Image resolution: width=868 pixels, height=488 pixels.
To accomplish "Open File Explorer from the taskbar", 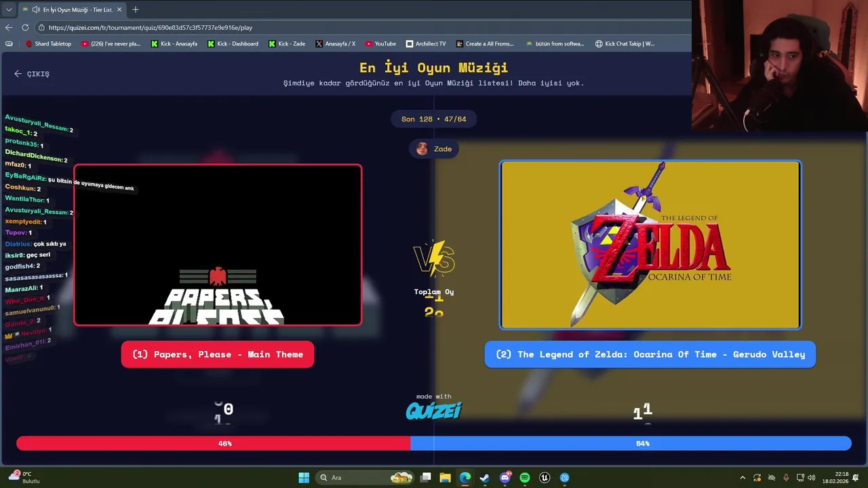I will click(445, 478).
